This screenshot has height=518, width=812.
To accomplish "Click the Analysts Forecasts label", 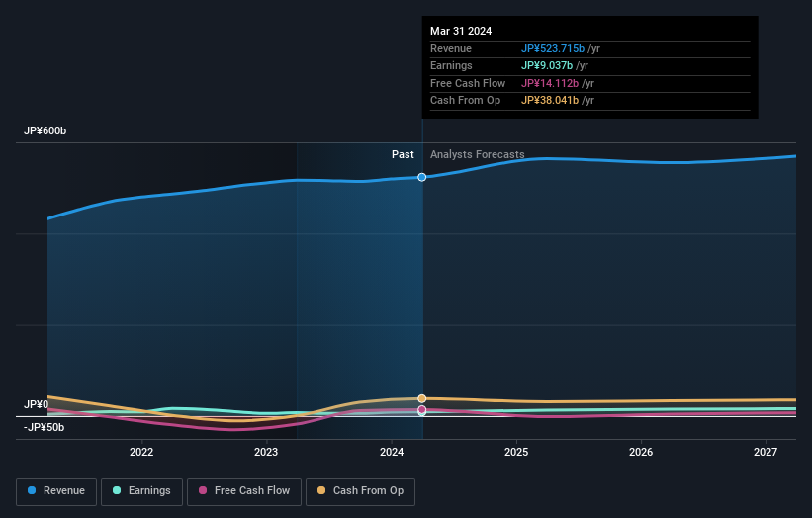I will [x=477, y=154].
